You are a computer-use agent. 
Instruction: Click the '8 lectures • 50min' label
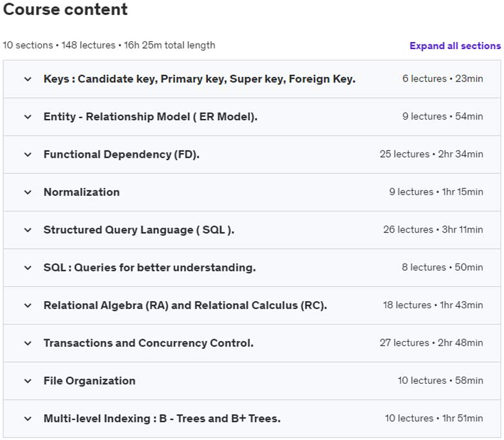pos(442,267)
